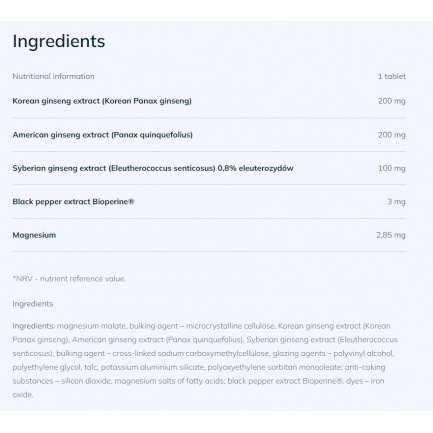The width and height of the screenshot is (433, 433).
Task: Click the 3 mg value for black pepper
Action: (396, 202)
